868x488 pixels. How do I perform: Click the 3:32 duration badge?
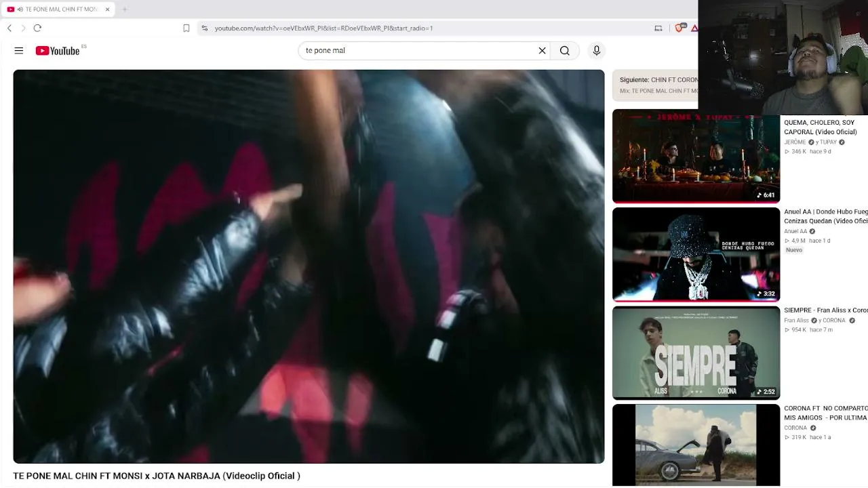point(766,294)
